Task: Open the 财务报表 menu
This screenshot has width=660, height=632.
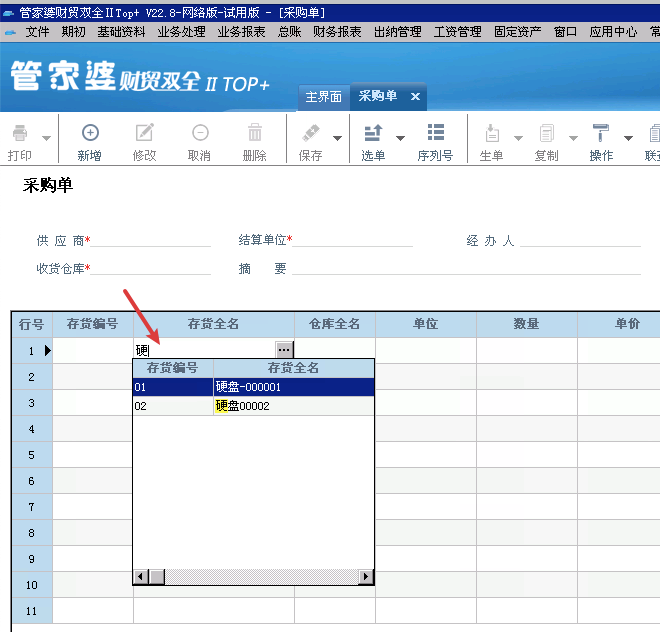Action: [x=337, y=32]
